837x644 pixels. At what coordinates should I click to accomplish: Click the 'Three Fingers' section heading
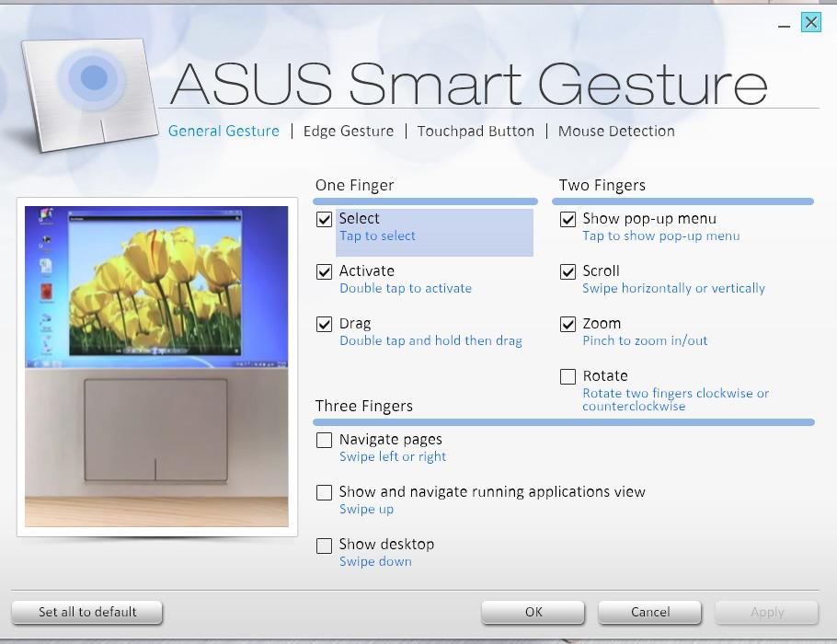point(364,407)
